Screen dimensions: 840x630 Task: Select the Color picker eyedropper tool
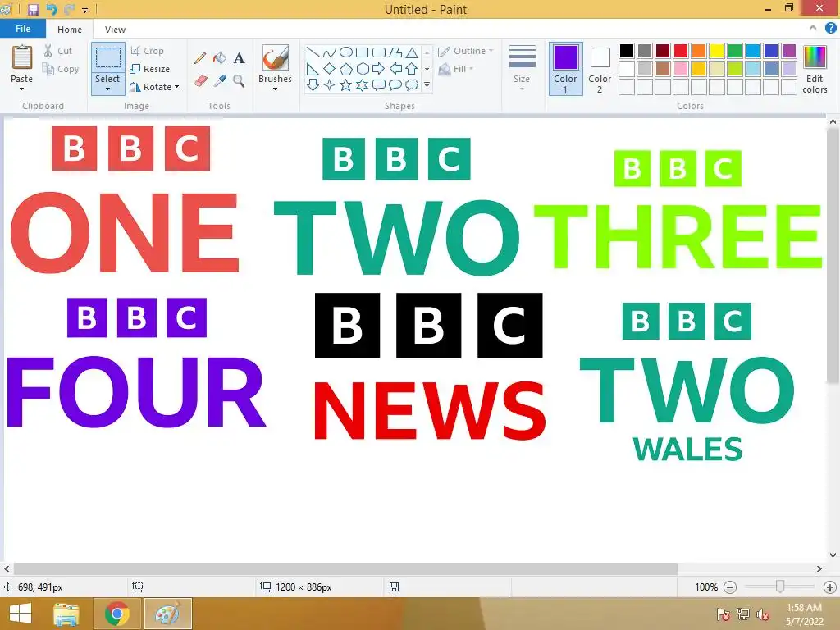click(x=220, y=81)
